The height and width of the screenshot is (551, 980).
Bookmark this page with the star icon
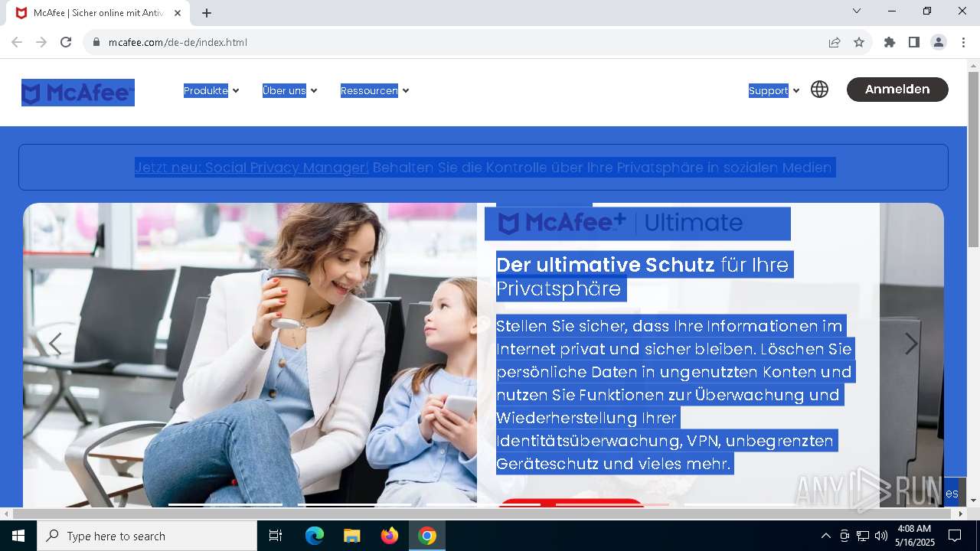(859, 42)
